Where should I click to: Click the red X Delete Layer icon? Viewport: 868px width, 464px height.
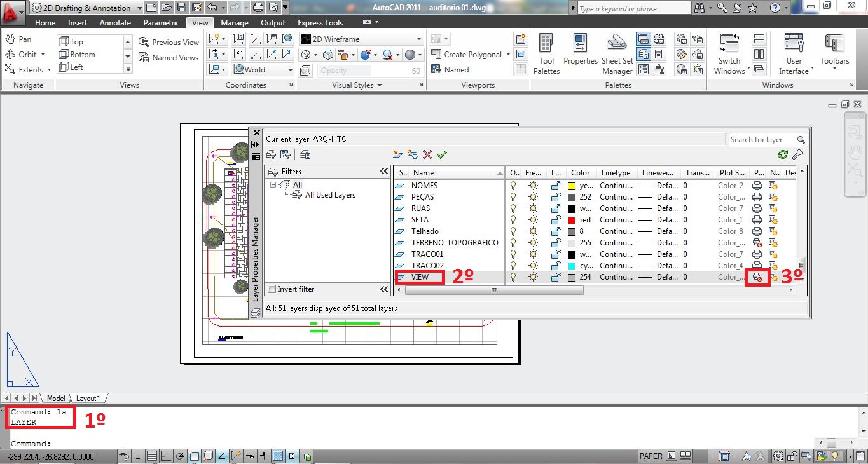[427, 154]
